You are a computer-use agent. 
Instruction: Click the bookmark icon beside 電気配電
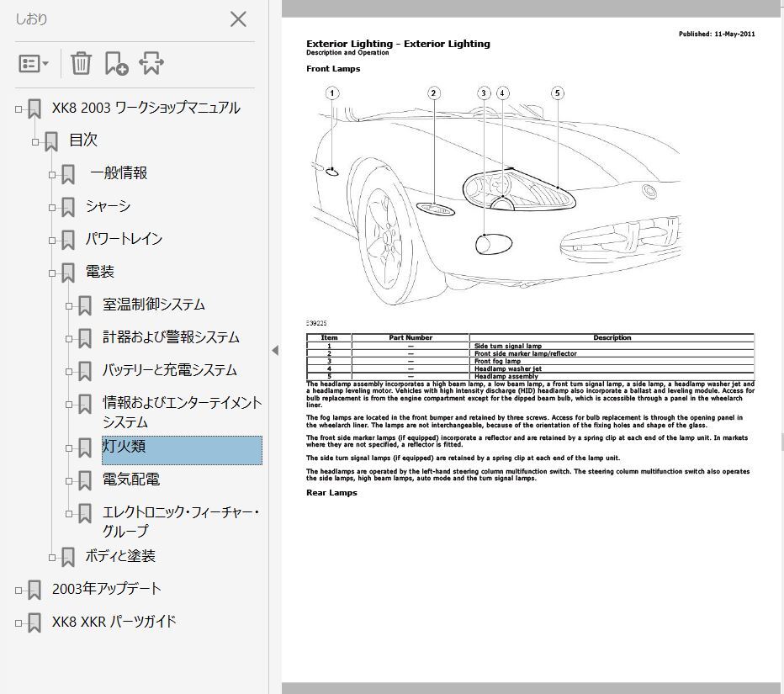pyautogui.click(x=85, y=481)
